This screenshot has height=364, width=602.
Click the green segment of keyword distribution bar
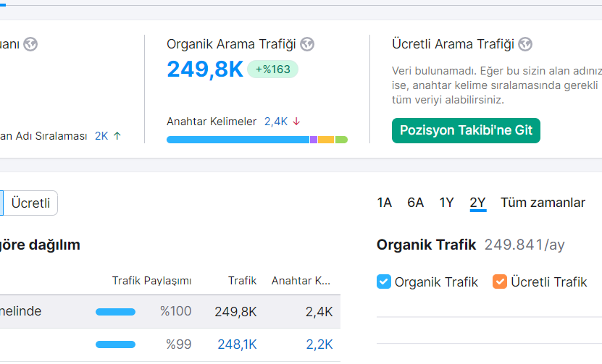341,140
